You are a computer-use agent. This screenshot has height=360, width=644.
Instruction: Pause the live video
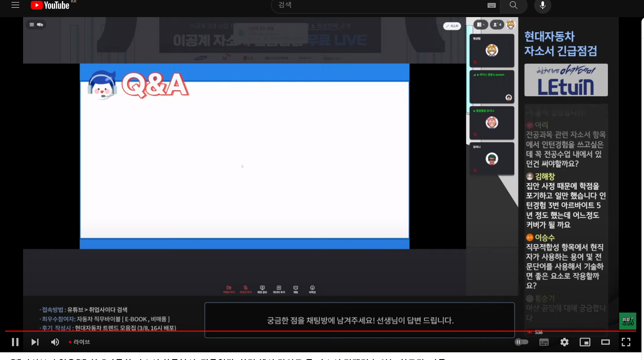pos(15,342)
